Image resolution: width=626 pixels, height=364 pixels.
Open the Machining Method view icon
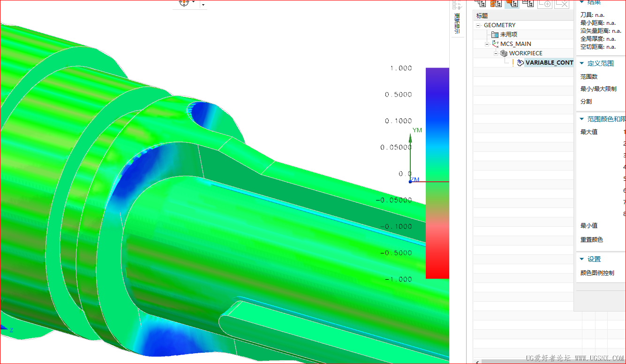coord(528,3)
